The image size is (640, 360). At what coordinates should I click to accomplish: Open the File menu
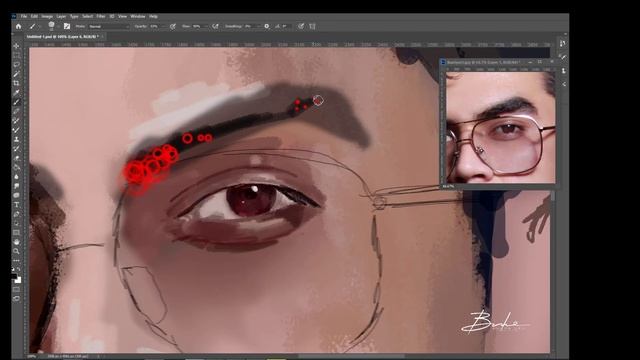pyautogui.click(x=24, y=16)
